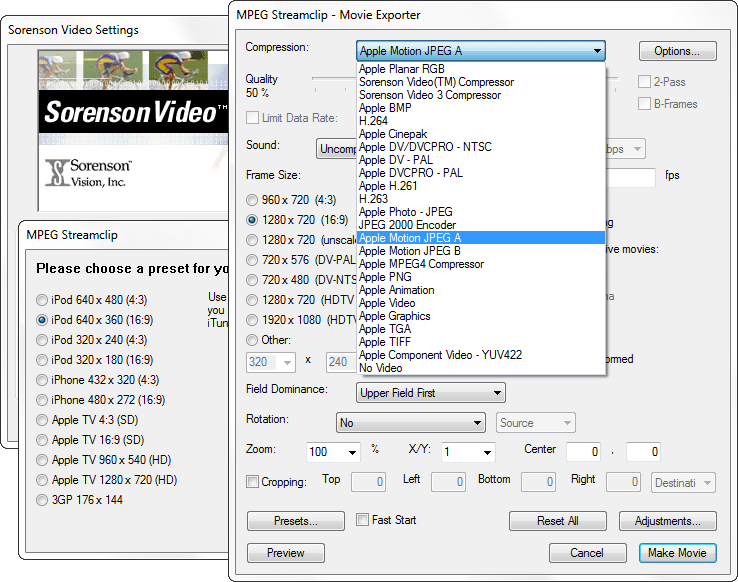The image size is (738, 582).
Task: Select Apple MPEG4 Compressor
Action: tap(481, 264)
